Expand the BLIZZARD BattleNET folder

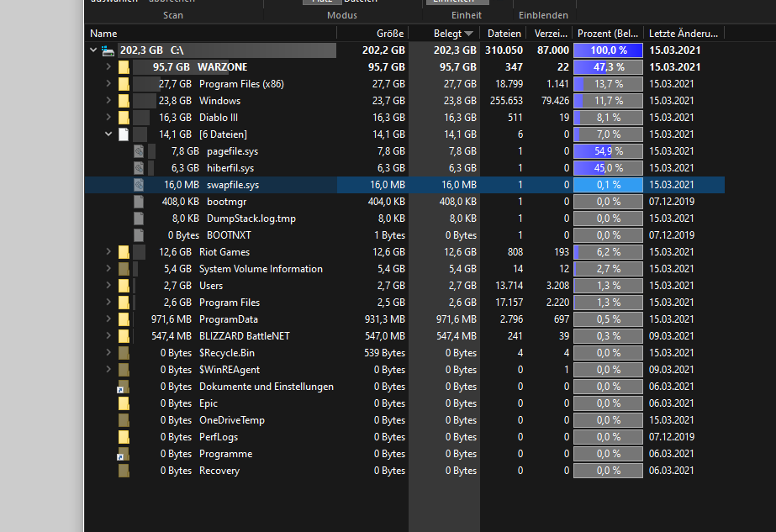point(108,336)
